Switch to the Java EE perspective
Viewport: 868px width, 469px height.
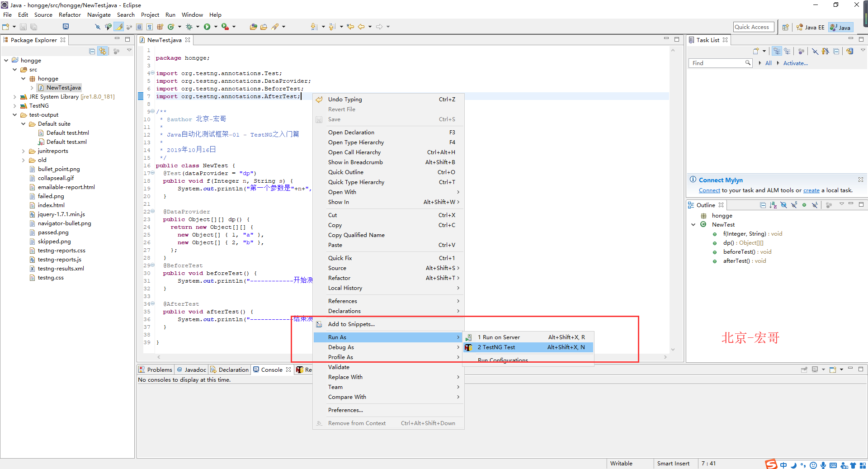(811, 27)
